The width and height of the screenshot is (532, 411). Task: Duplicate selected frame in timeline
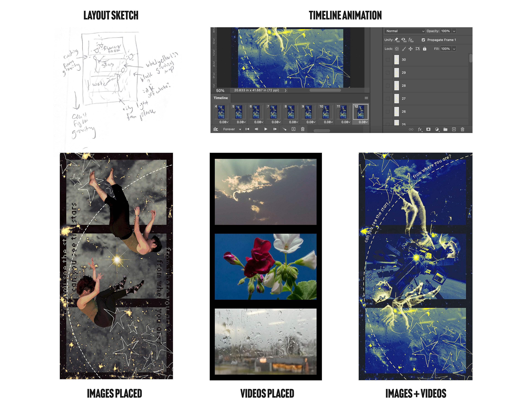click(x=294, y=129)
